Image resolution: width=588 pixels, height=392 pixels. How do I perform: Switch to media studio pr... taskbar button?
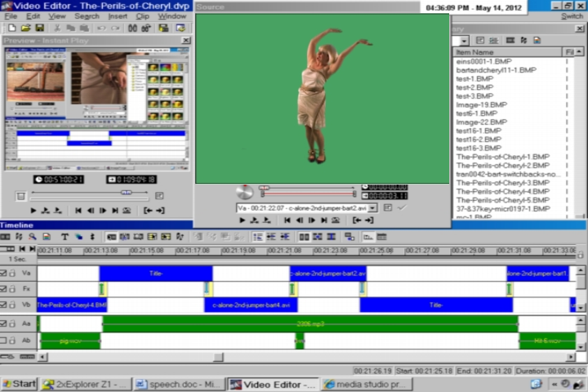367,384
